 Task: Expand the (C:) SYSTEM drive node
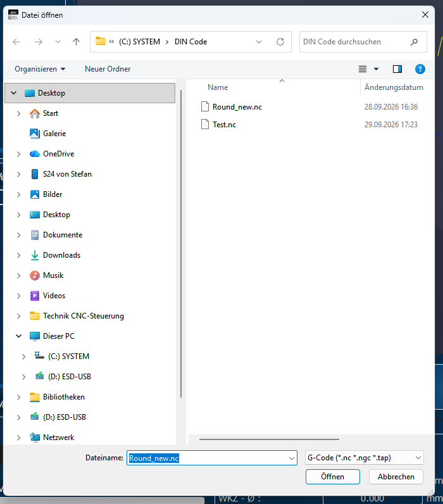[23, 356]
